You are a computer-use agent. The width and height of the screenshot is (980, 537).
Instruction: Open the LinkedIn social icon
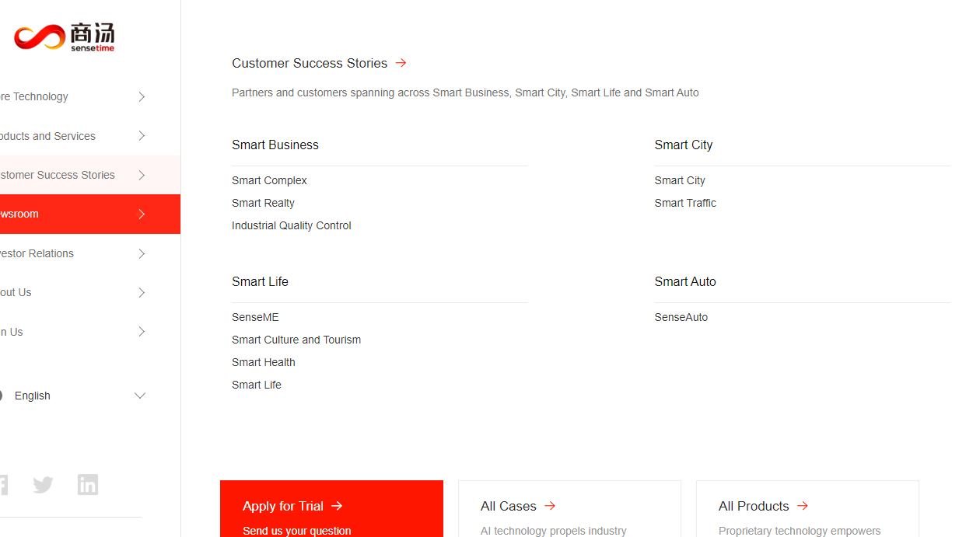88,485
